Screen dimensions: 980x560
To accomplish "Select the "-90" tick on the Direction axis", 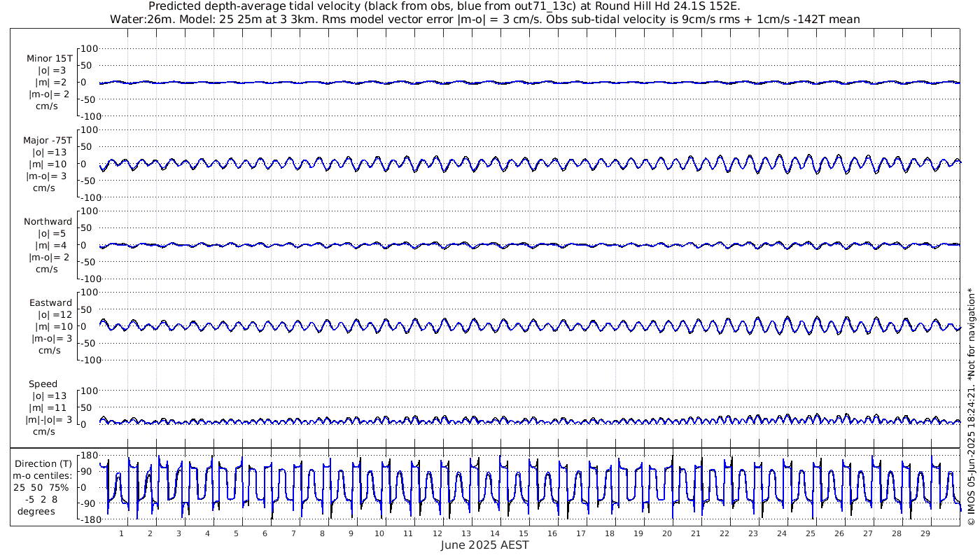I will [88, 503].
